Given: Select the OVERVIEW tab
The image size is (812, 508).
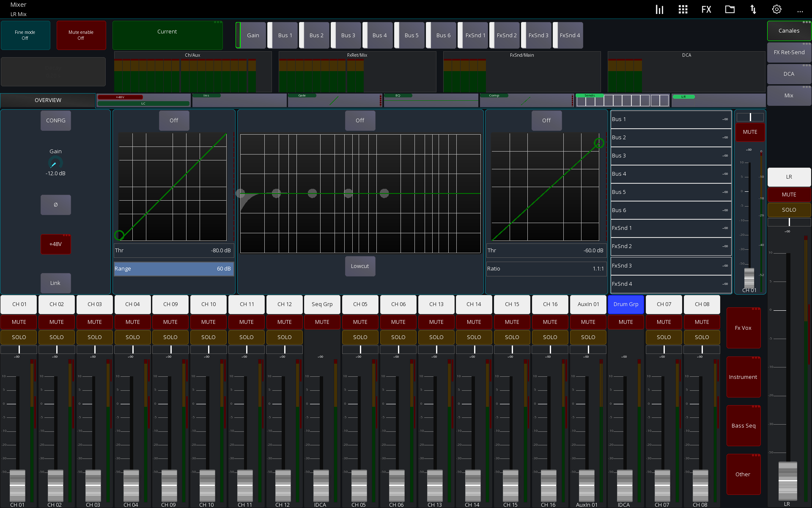Looking at the screenshot, I should click(48, 100).
